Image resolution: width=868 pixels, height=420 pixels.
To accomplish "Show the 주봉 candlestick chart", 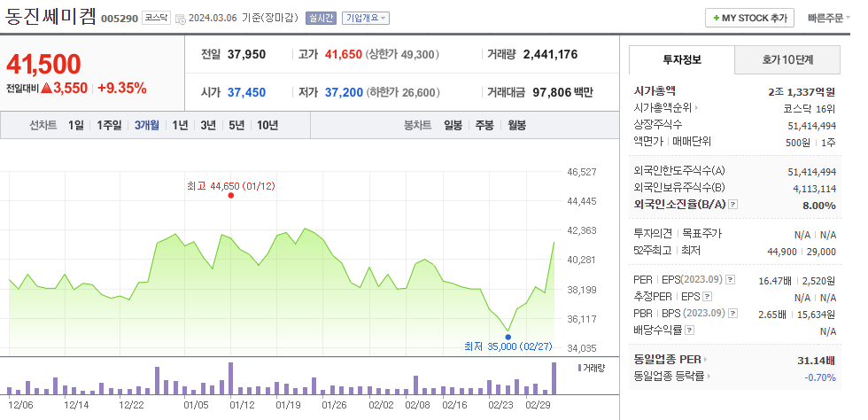I will coord(484,125).
